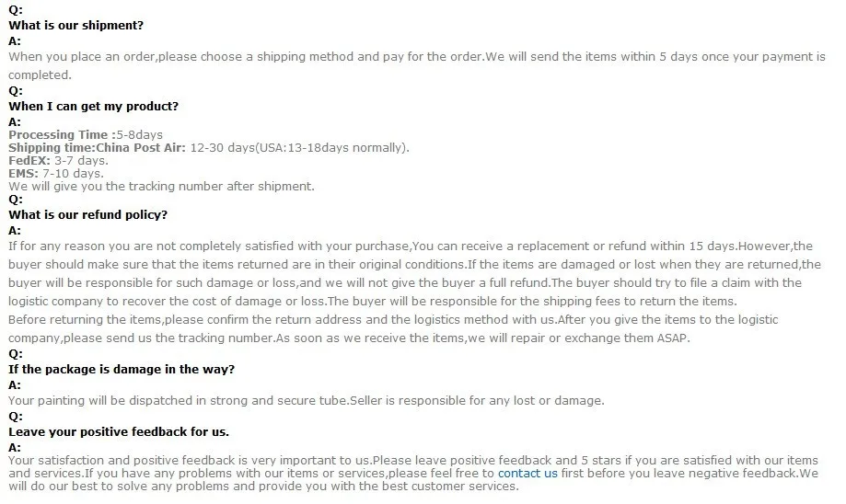Click the 'FedEX:' shipping label
The height and width of the screenshot is (504, 846).
(29, 161)
